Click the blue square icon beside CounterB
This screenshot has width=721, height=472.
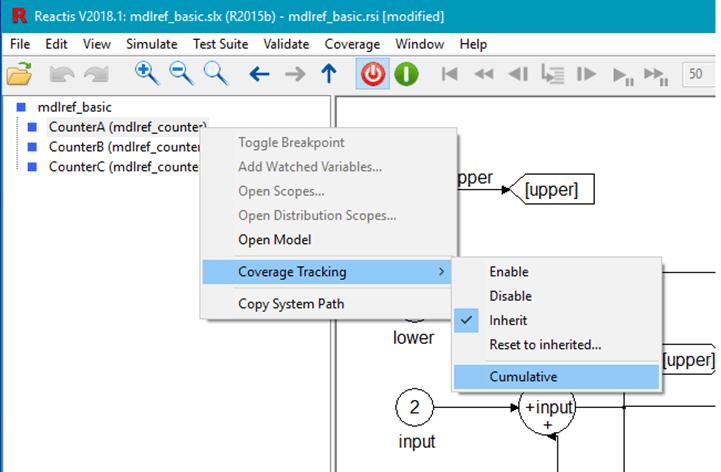tap(32, 147)
